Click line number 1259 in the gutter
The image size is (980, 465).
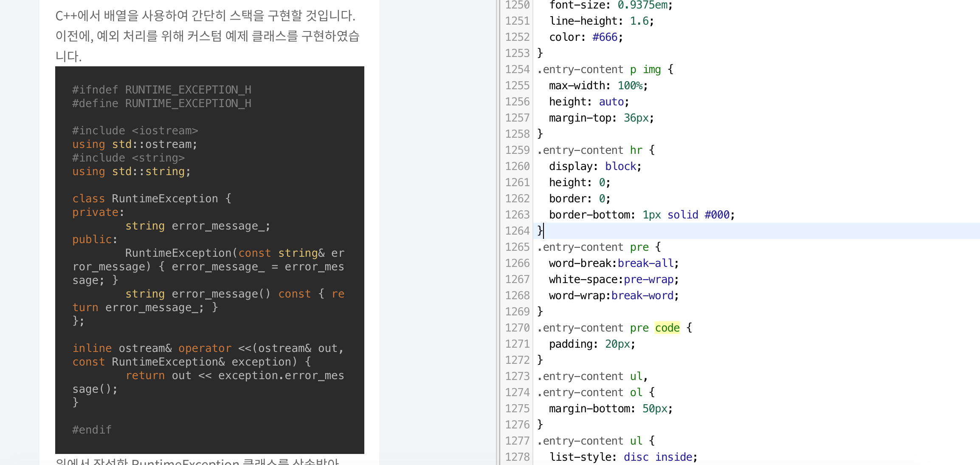(x=517, y=150)
